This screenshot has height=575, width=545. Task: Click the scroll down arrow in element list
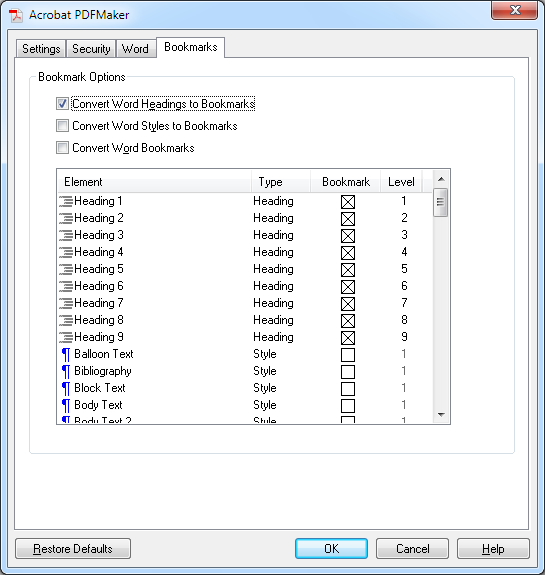coord(441,415)
